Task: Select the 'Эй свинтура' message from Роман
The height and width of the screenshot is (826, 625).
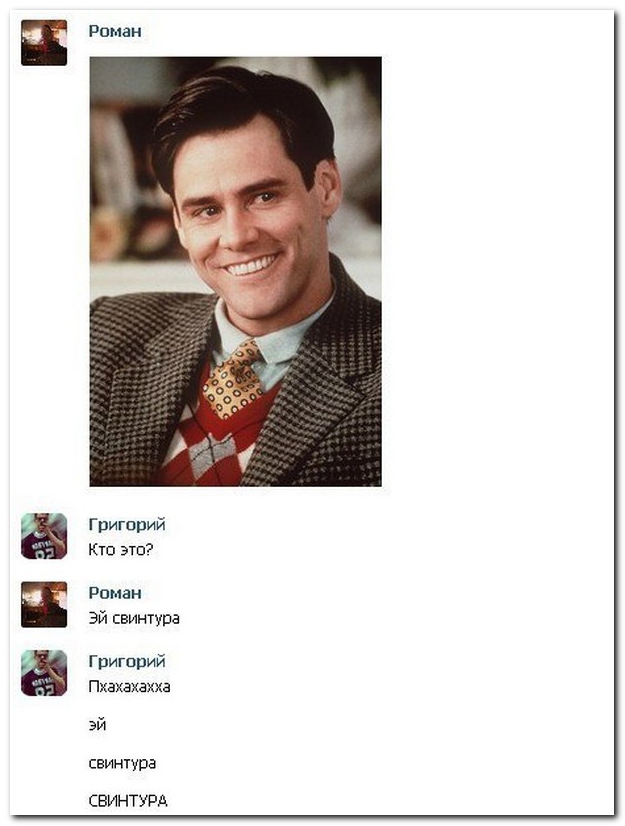Action: click(134, 618)
